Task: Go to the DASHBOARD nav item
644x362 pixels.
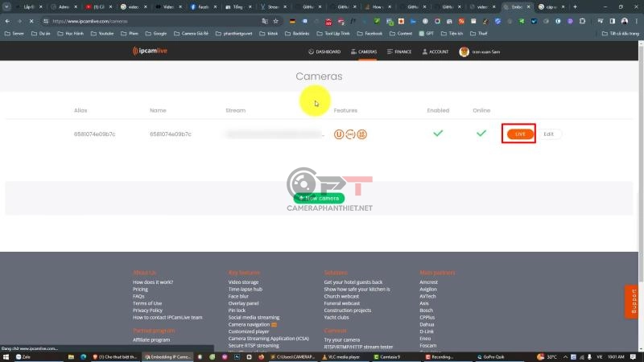Action: coord(324,51)
